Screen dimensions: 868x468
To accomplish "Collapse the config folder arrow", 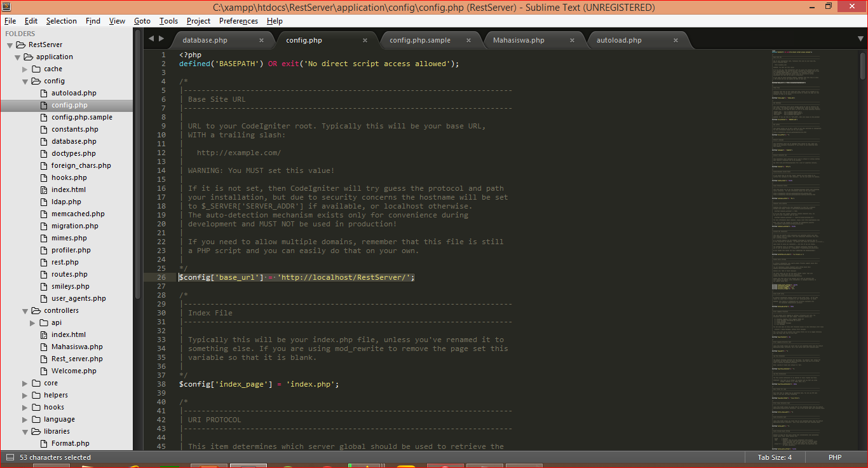I will coord(25,81).
